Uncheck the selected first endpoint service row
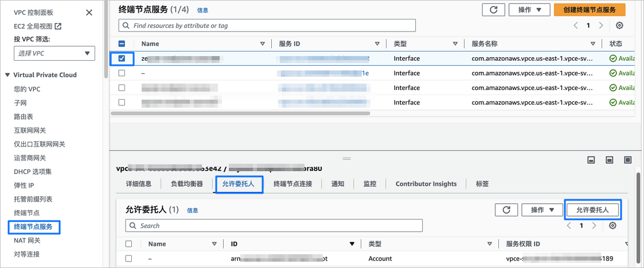 122,58
